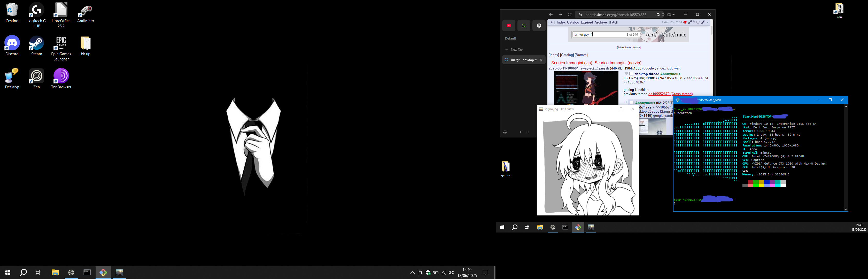The image size is (868, 279).
Task: Open the OP thumbnail of the sway screenshot
Action: coord(586,88)
